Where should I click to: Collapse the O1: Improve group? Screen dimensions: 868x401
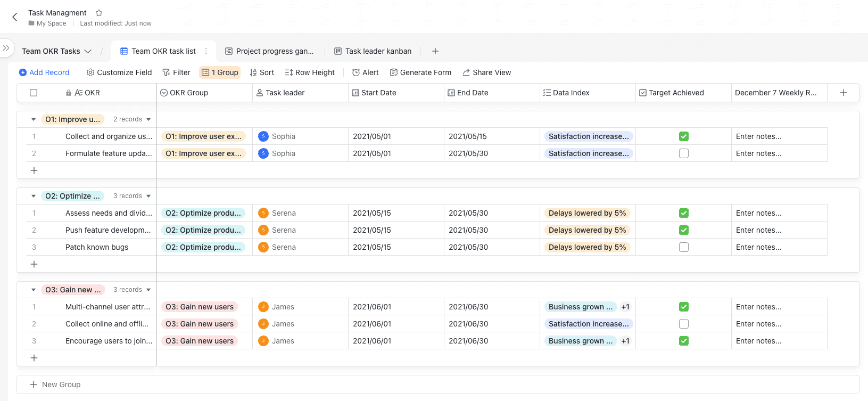(x=34, y=119)
